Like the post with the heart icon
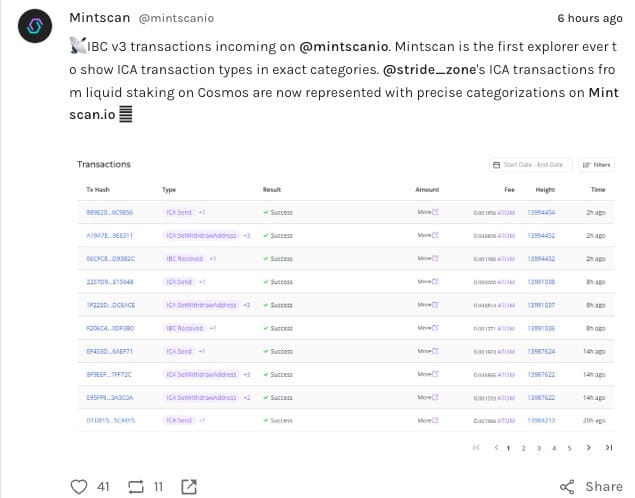Viewport: 635px width, 498px height. pos(80,487)
